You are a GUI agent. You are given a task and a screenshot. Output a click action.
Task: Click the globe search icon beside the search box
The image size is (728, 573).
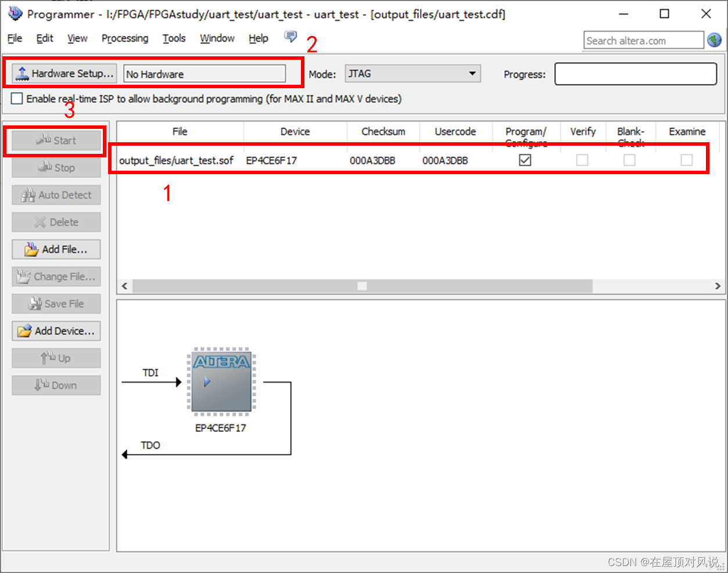coord(715,39)
